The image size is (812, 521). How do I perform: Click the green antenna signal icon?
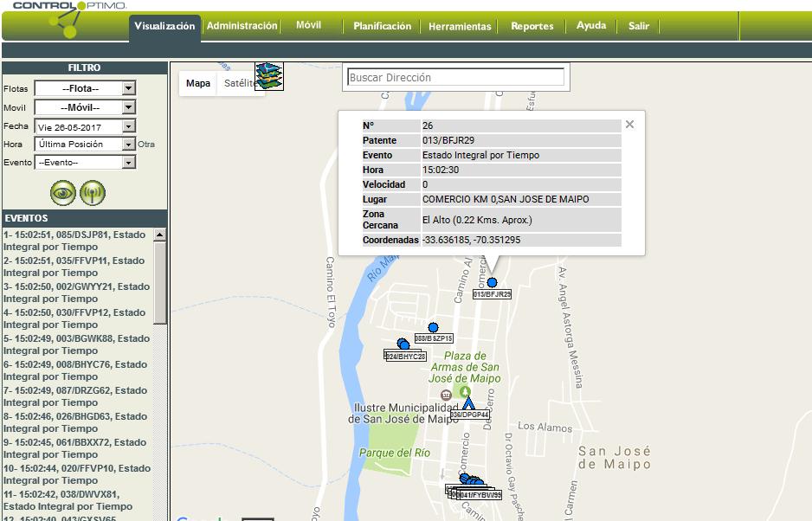[x=93, y=193]
